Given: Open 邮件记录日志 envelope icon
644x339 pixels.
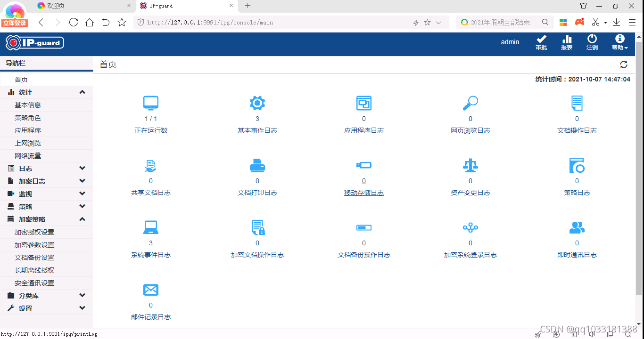Looking at the screenshot, I should point(150,290).
